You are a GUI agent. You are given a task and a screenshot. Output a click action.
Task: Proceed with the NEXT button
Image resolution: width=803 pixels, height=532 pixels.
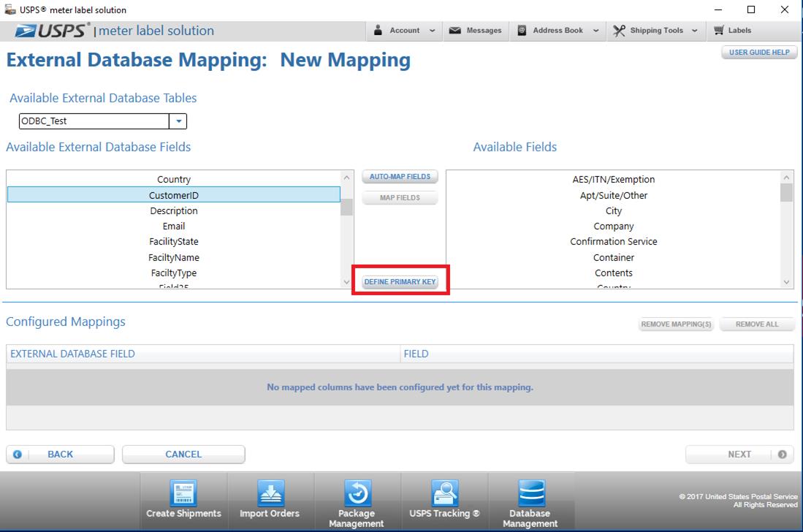(x=739, y=454)
